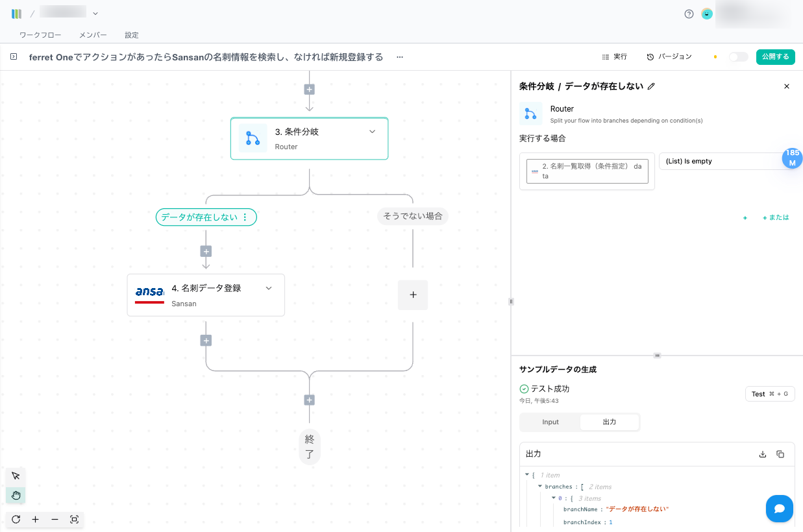Select the hand pan tool
Viewport: 803px width, 532px height.
pos(16,496)
